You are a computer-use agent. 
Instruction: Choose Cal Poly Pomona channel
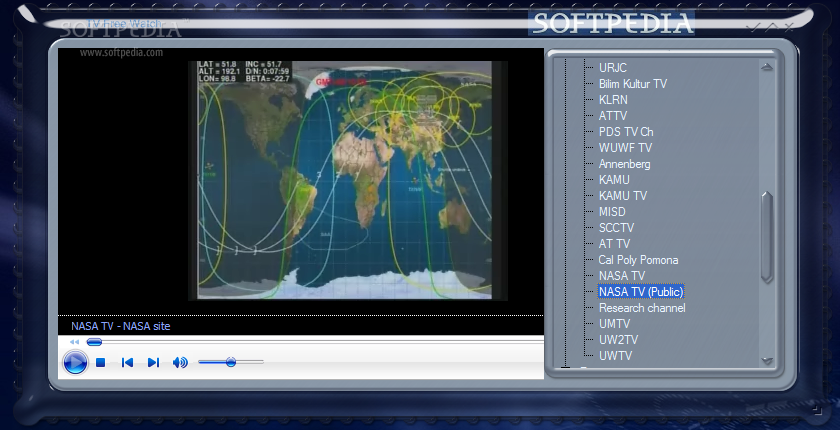(x=638, y=260)
